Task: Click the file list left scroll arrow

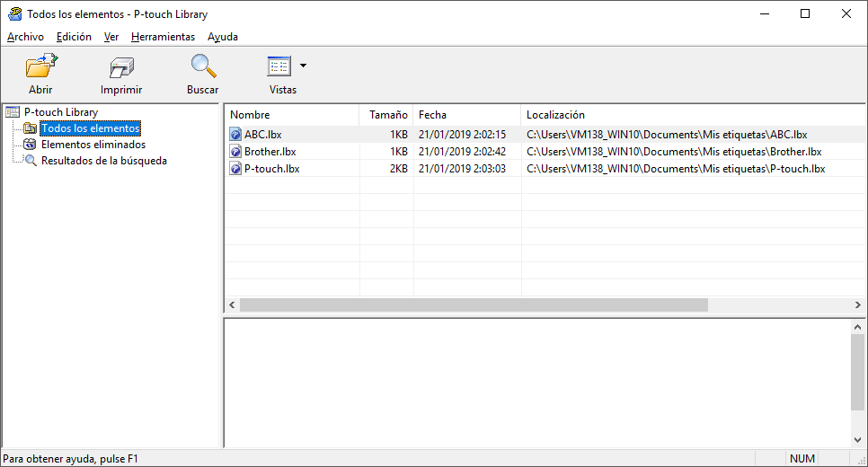Action: coord(232,304)
